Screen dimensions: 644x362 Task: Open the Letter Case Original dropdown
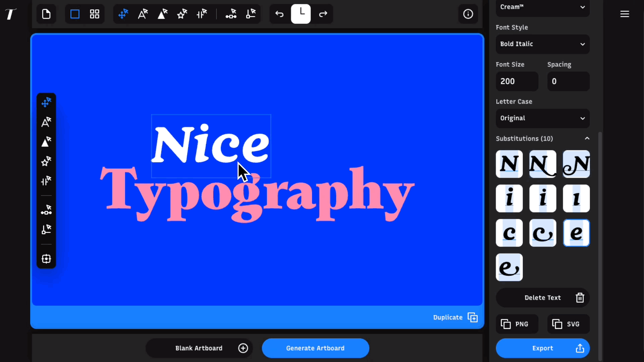coord(543,118)
